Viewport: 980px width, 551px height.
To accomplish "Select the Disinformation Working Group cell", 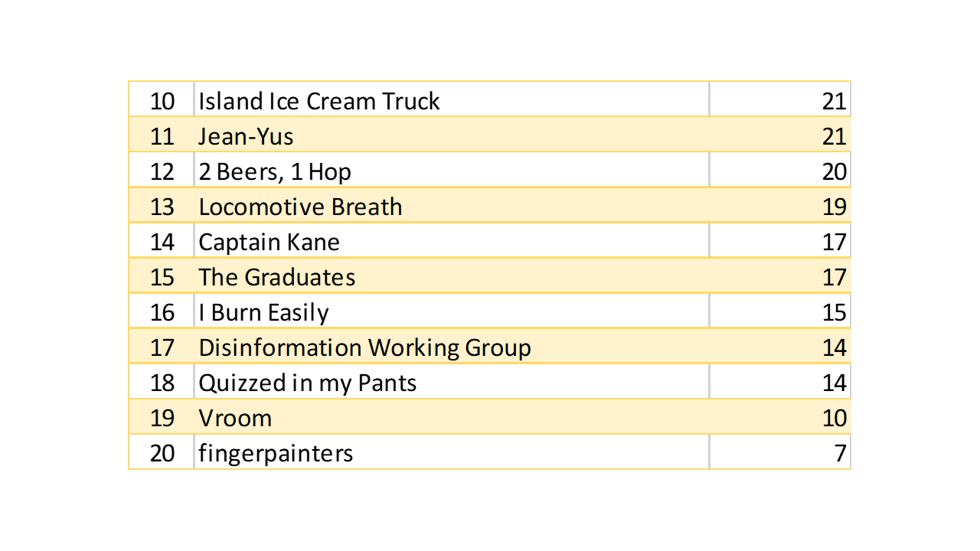I will pos(364,347).
